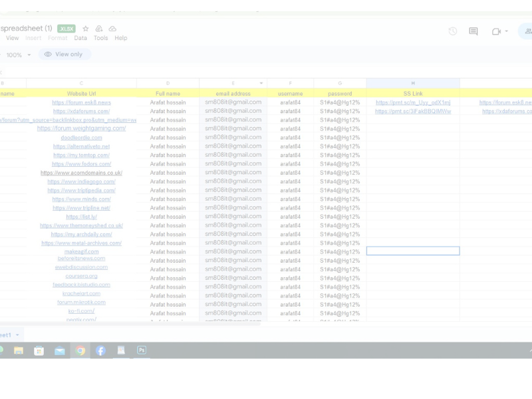Open the Sheet1 tab dropdown arrow
The width and height of the screenshot is (532, 399).
click(x=17, y=335)
